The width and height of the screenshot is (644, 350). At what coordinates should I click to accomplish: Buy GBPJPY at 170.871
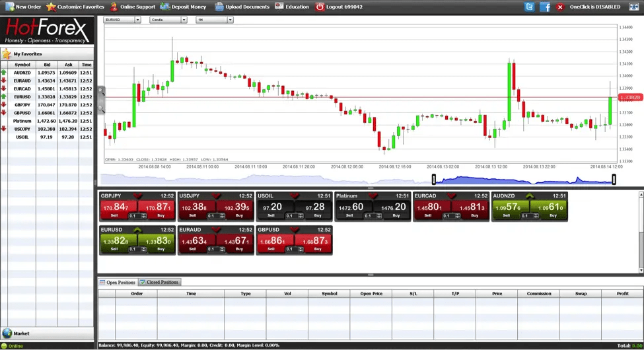tap(157, 209)
